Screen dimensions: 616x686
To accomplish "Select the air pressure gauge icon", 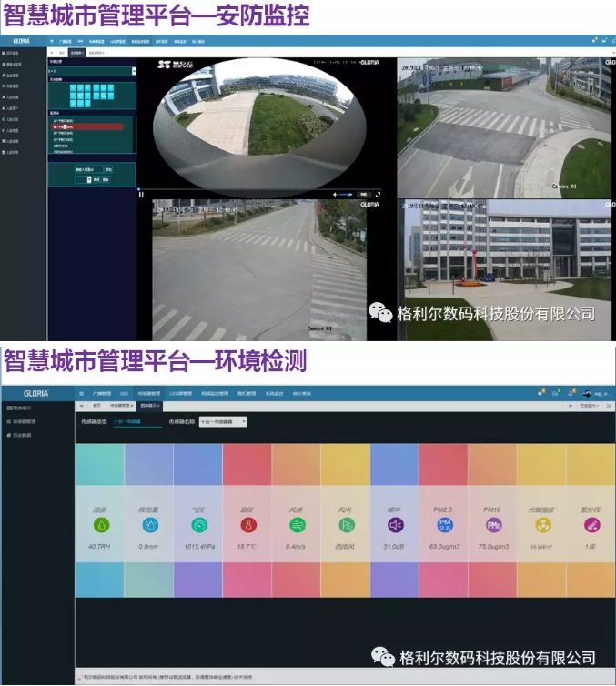I will [x=198, y=525].
